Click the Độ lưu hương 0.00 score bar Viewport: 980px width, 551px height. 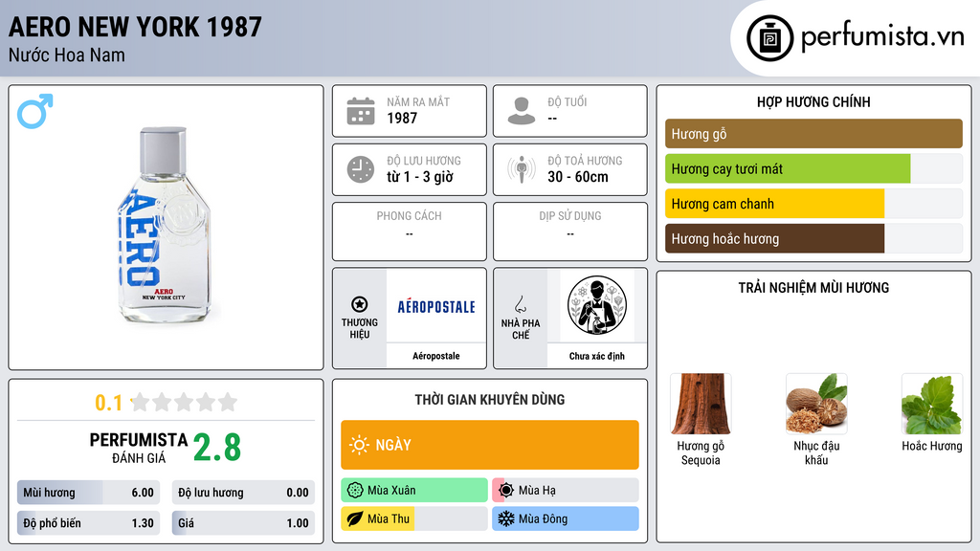click(x=243, y=493)
